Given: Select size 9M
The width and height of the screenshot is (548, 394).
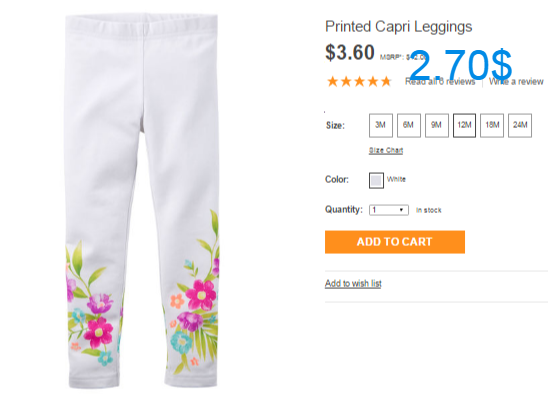Looking at the screenshot, I should coord(437,125).
